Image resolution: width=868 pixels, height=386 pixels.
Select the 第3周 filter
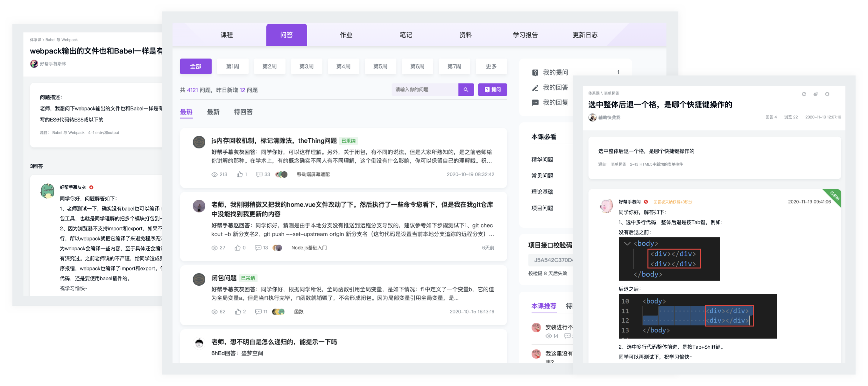click(x=306, y=67)
